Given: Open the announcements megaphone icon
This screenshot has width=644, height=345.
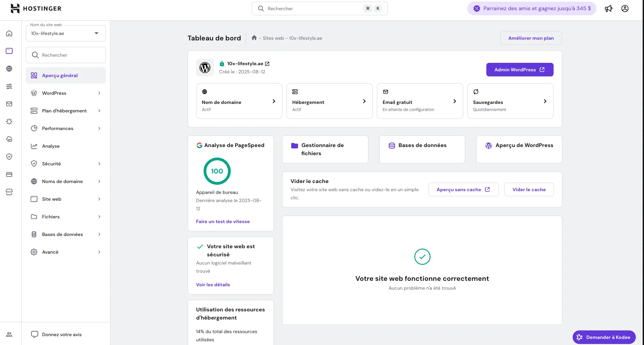Looking at the screenshot, I should pyautogui.click(x=608, y=8).
